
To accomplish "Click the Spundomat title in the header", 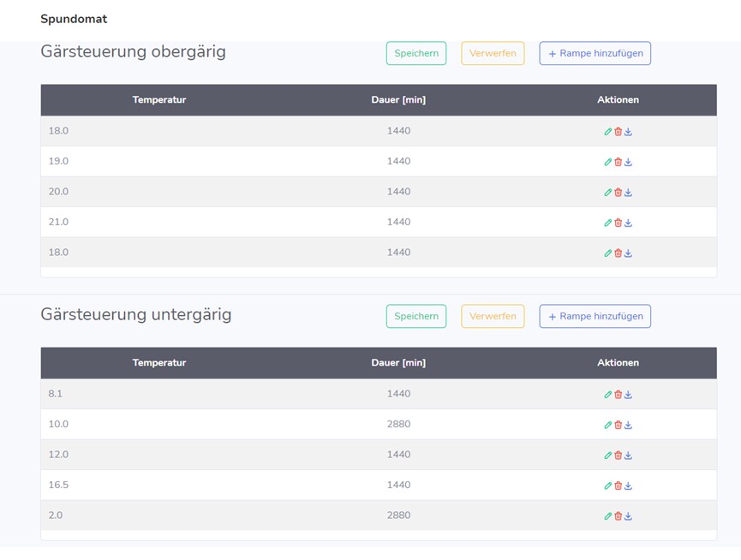I will 74,19.
